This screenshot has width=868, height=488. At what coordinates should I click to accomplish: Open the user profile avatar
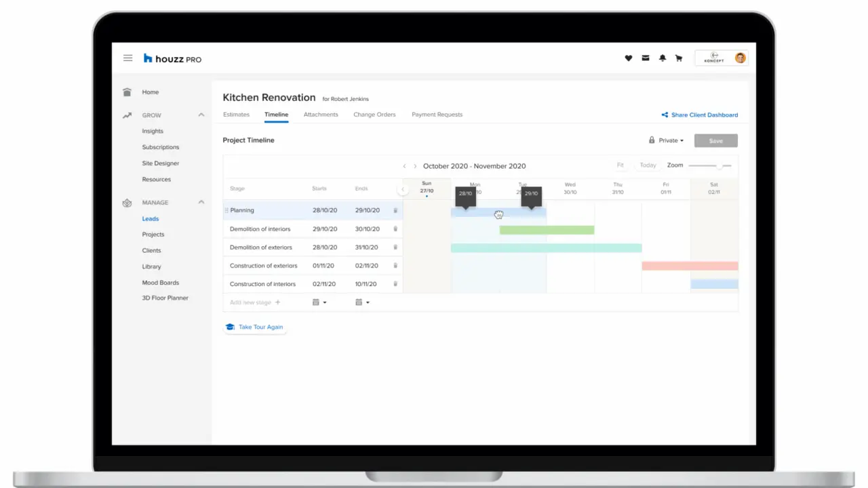click(x=741, y=58)
